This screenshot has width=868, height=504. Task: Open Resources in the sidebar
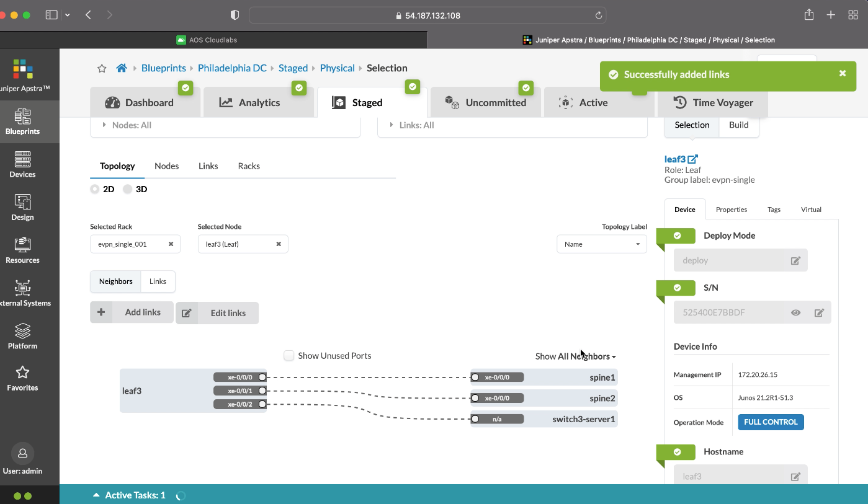point(23,250)
